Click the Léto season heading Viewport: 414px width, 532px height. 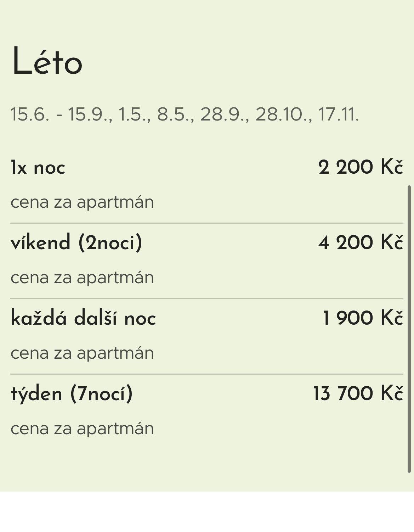[47, 62]
